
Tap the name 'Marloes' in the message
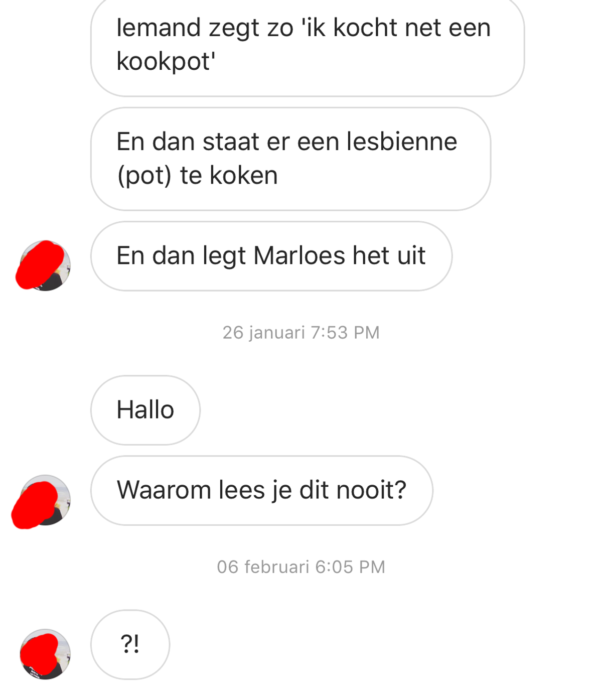coord(299,255)
